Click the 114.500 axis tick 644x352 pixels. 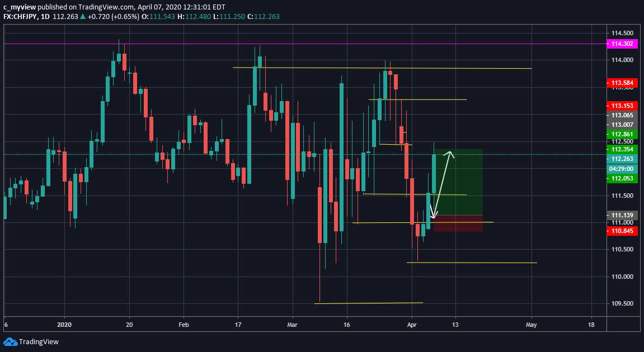point(622,33)
